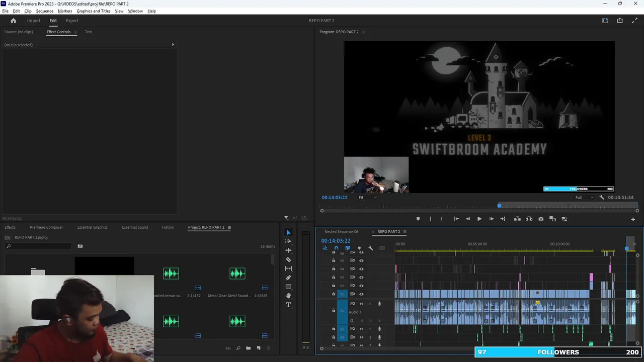Click Mark Out button in Program Monitor
The height and width of the screenshot is (362, 644).
[441, 219]
